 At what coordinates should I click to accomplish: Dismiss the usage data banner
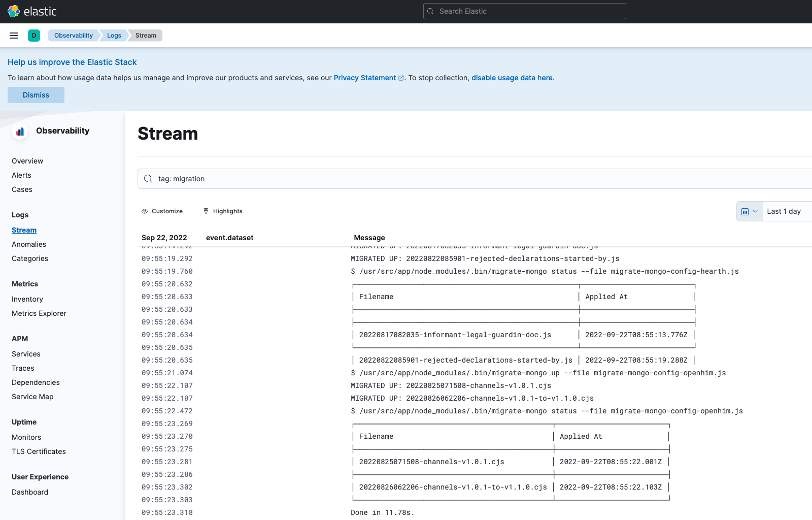36,95
